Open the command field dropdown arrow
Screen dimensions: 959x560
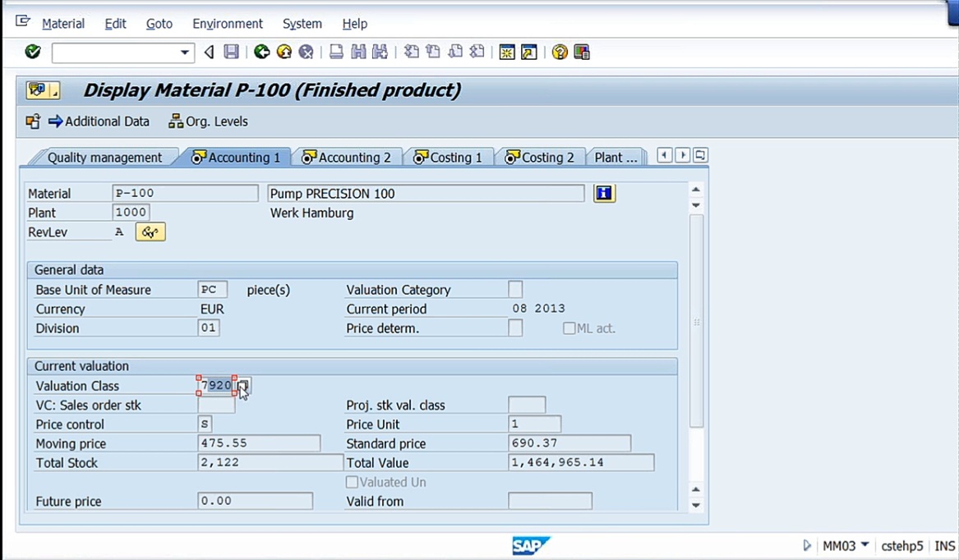pyautogui.click(x=185, y=53)
